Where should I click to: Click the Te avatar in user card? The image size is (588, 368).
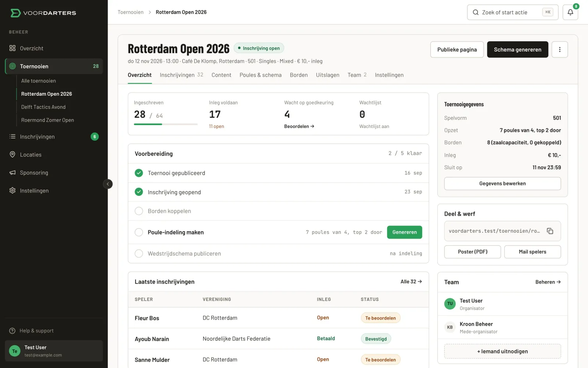15,351
